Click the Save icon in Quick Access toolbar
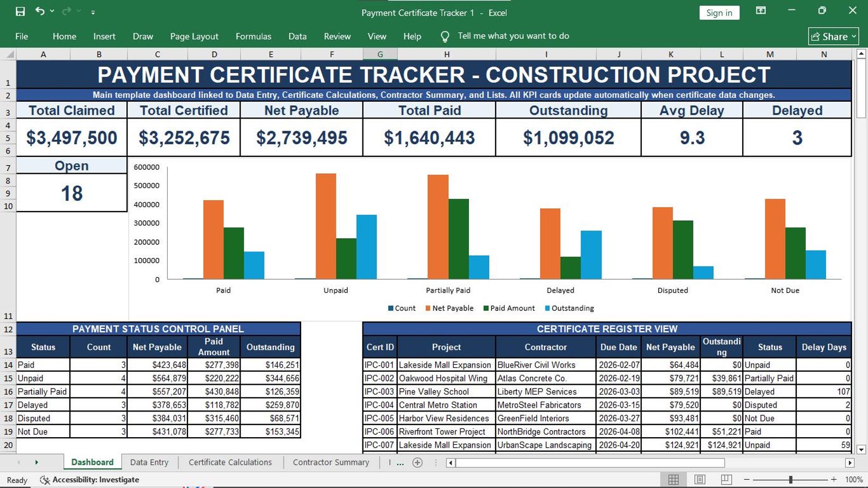868x488 pixels. click(20, 11)
